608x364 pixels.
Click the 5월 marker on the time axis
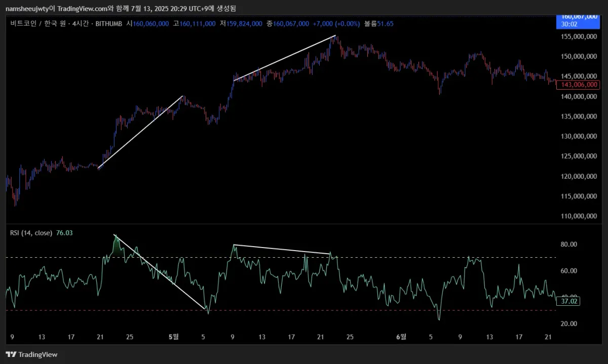click(173, 336)
